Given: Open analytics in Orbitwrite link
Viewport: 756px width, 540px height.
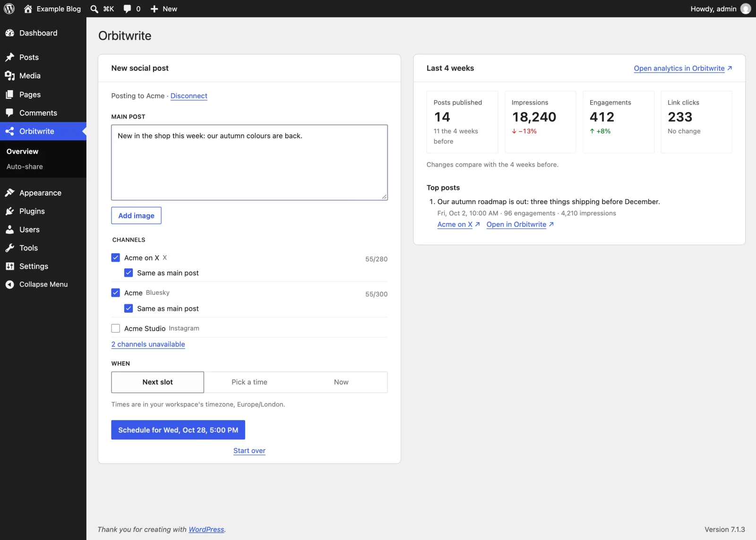Looking at the screenshot, I should [x=683, y=69].
